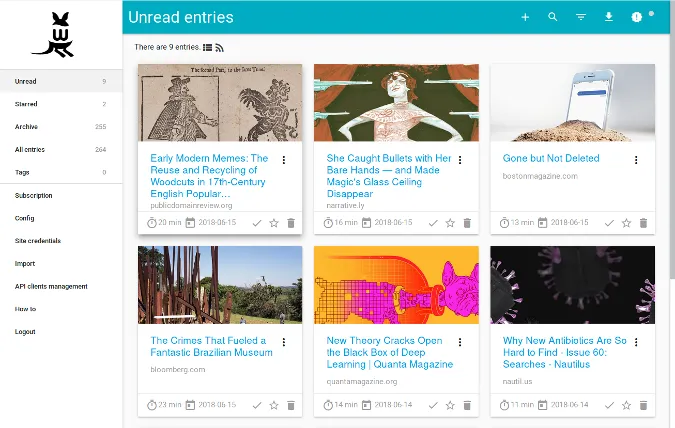Switch to list view icon beside entry count
The height and width of the screenshot is (428, 675).
coord(207,47)
